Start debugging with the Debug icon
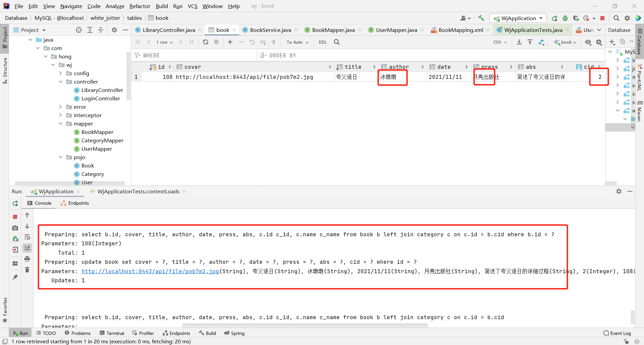This screenshot has height=345, width=644. (566, 18)
